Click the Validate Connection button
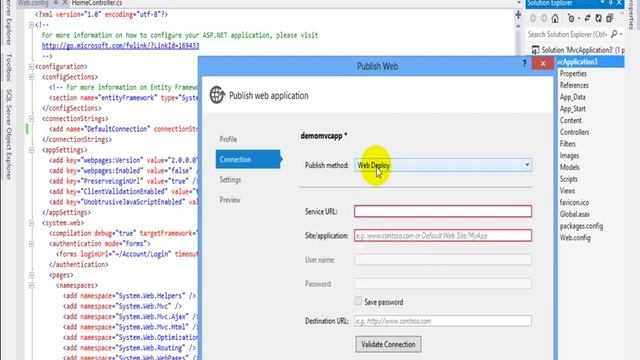Image resolution: width=640 pixels, height=360 pixels. point(388,344)
